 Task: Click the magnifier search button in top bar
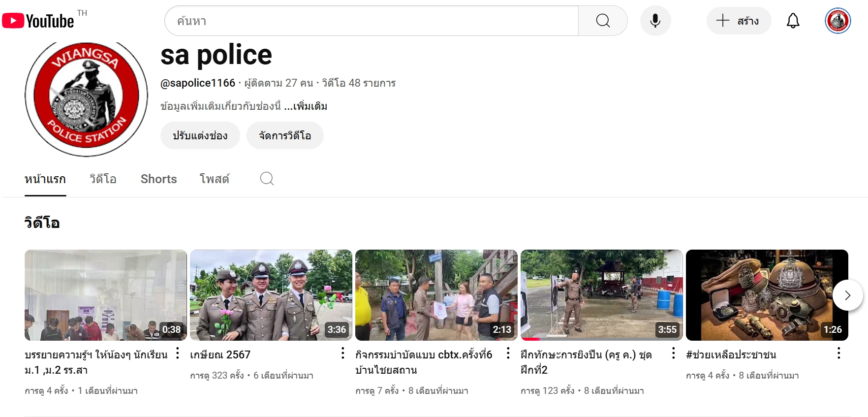[603, 21]
